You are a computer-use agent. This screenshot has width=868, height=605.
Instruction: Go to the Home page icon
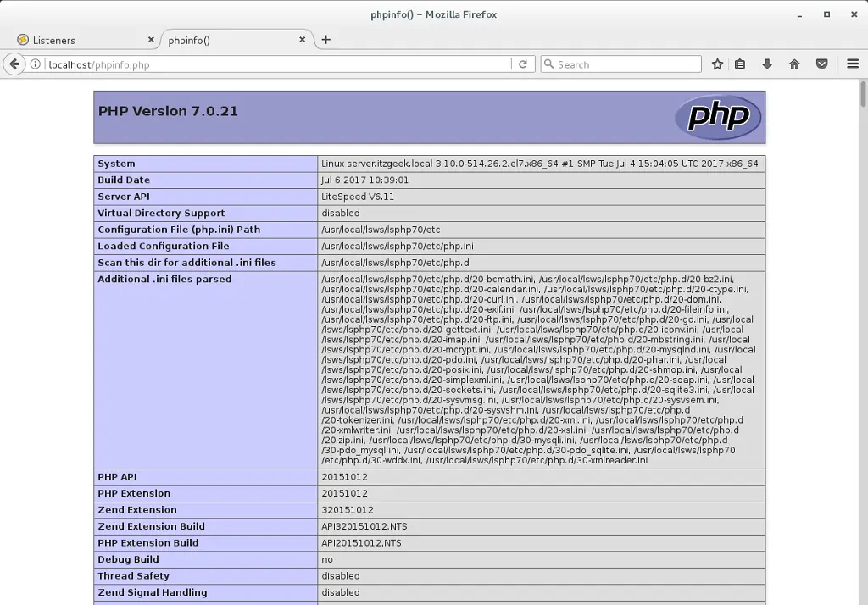(794, 64)
